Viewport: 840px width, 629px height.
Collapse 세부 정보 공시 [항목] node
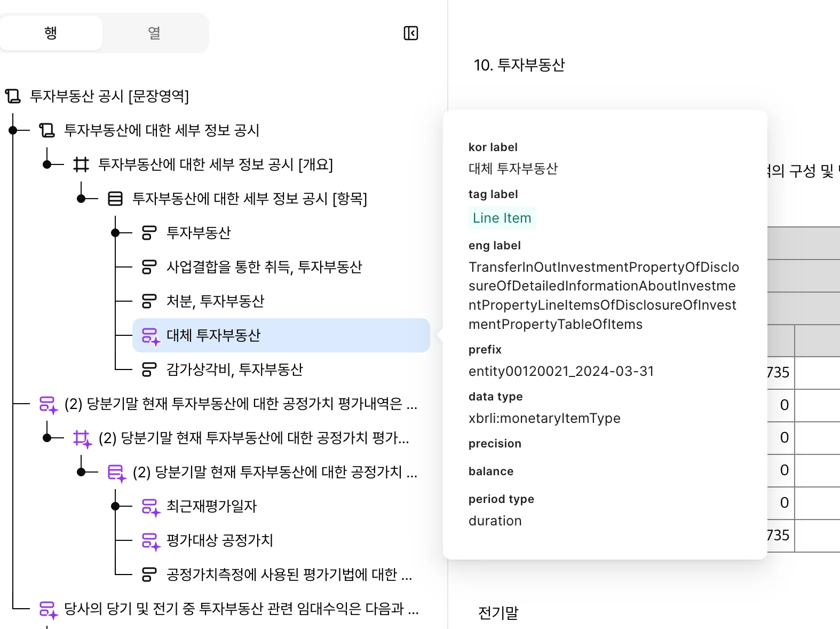(81, 199)
